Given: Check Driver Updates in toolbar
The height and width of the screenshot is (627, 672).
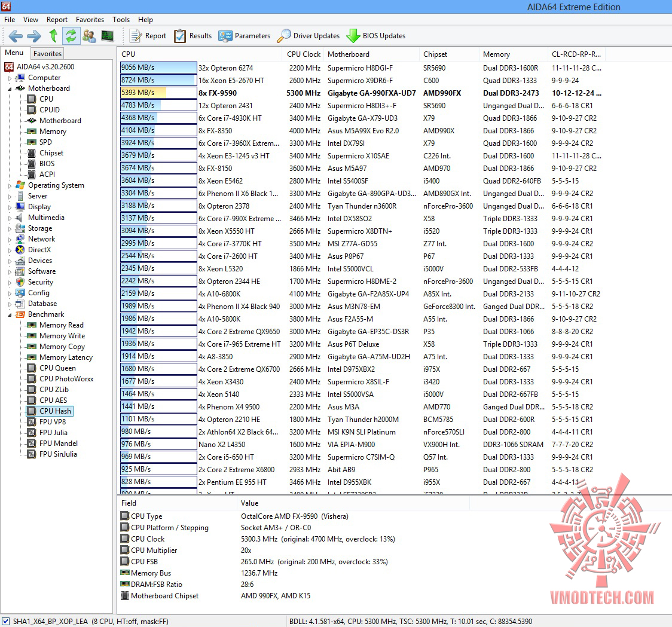Looking at the screenshot, I should tap(308, 36).
